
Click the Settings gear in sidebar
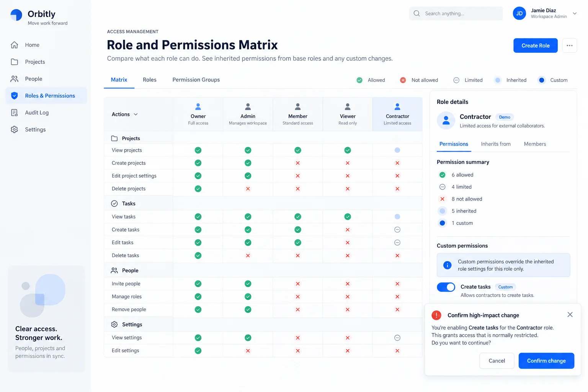15,129
